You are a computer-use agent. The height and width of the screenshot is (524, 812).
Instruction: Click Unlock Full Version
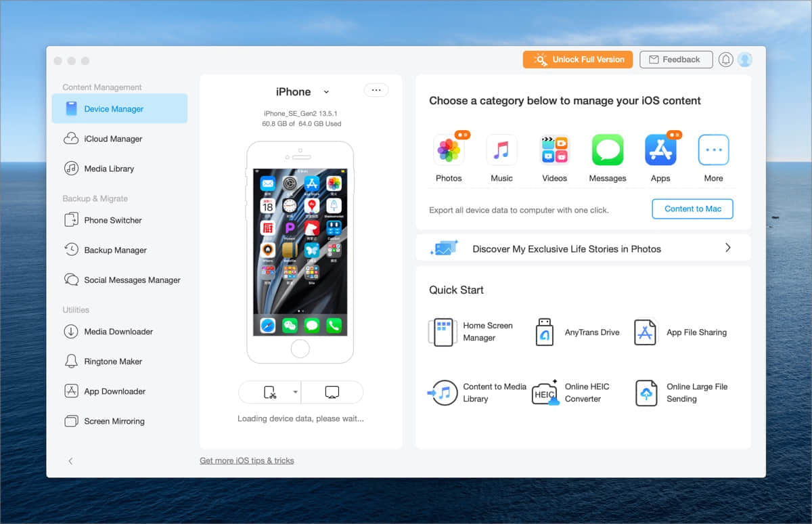(x=578, y=60)
